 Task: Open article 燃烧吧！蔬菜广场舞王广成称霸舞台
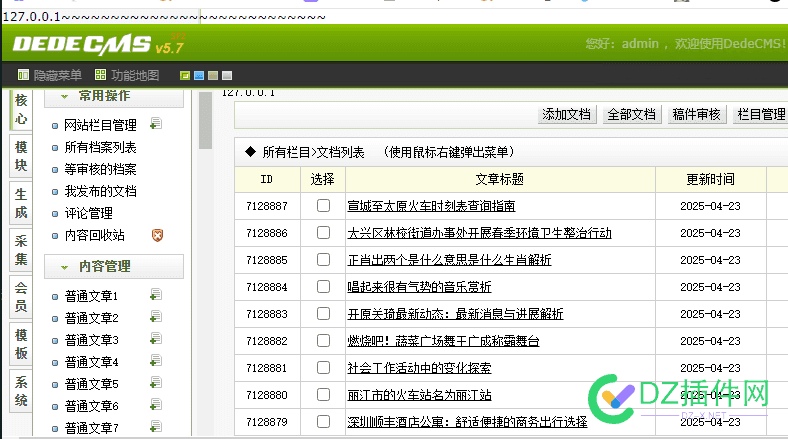[x=443, y=341]
